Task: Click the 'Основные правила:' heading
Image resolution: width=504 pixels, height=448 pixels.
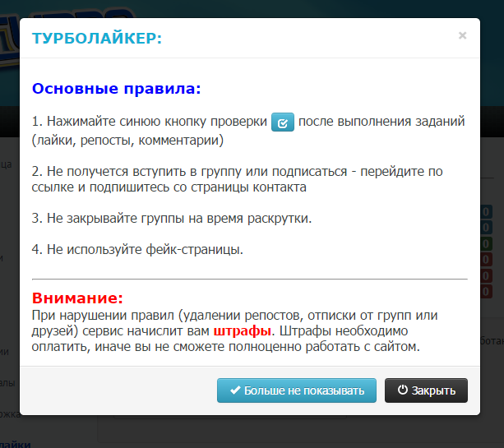Action: click(116, 88)
